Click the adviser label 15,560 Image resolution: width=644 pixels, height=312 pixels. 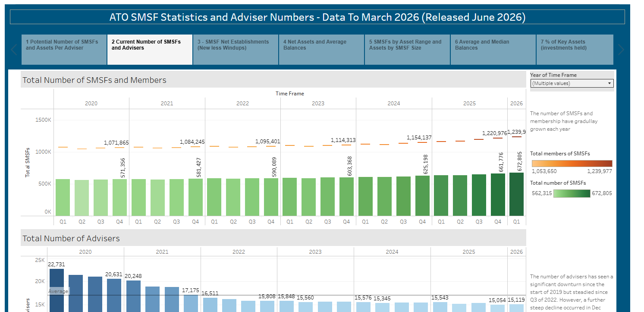click(x=305, y=298)
